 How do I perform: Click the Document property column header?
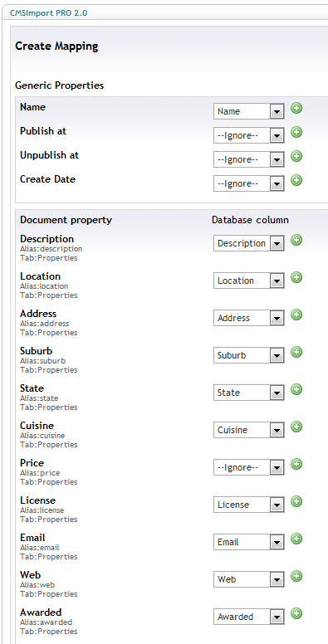66,220
